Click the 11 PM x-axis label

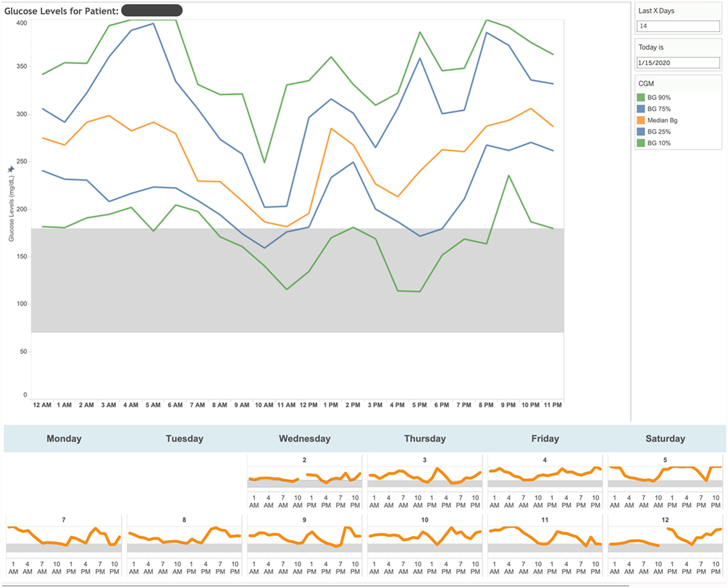pos(553,405)
